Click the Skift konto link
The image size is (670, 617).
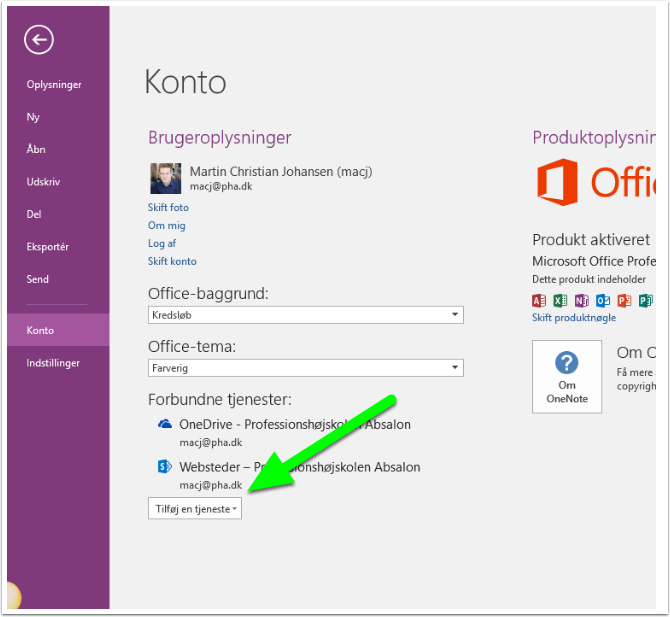pyautogui.click(x=172, y=261)
